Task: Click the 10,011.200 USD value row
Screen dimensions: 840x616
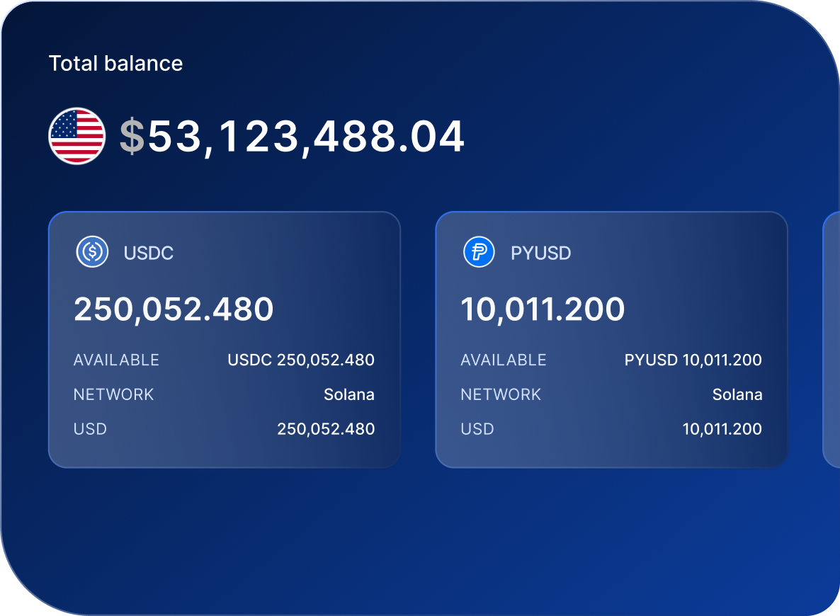Action: coord(722,429)
